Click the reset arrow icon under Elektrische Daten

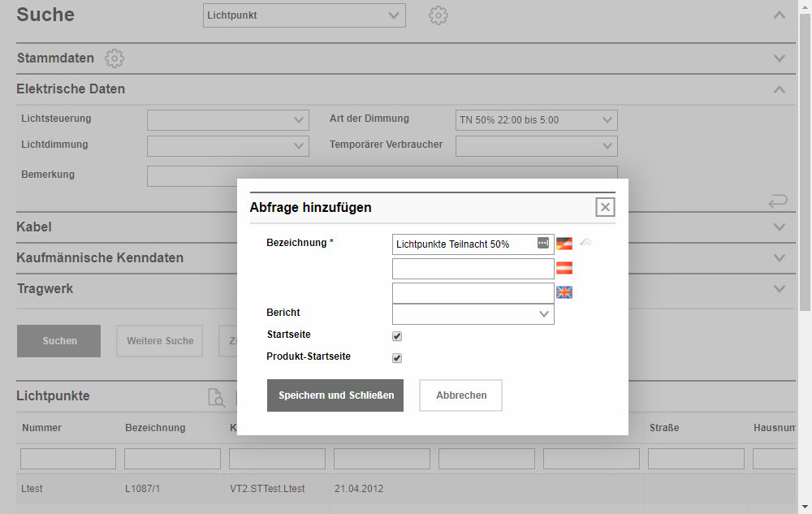(x=777, y=201)
